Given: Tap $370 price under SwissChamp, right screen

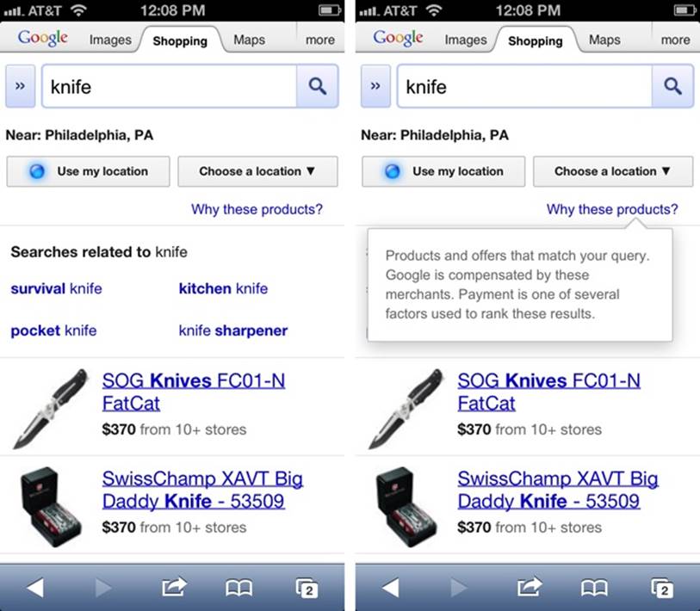Looking at the screenshot, I should pos(474,527).
